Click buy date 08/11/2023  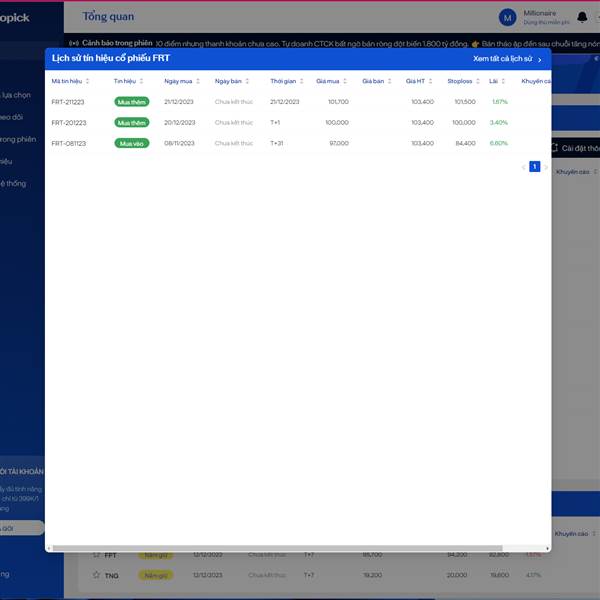[x=179, y=143]
